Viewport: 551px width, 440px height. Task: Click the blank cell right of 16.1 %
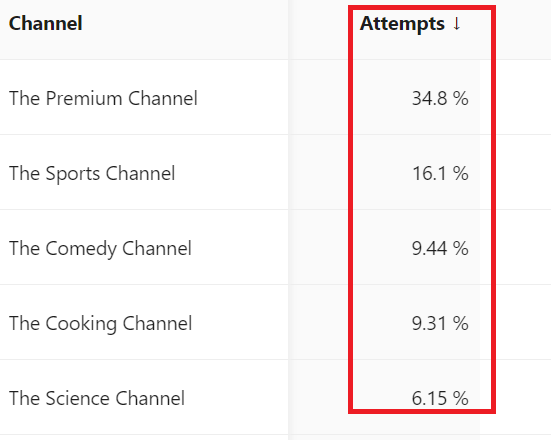click(x=523, y=172)
